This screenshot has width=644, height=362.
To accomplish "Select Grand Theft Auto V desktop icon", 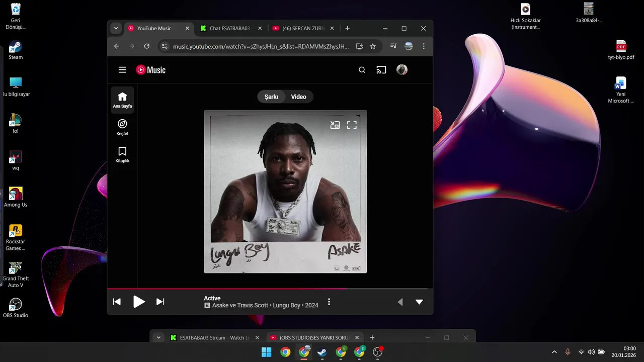I will [16, 275].
